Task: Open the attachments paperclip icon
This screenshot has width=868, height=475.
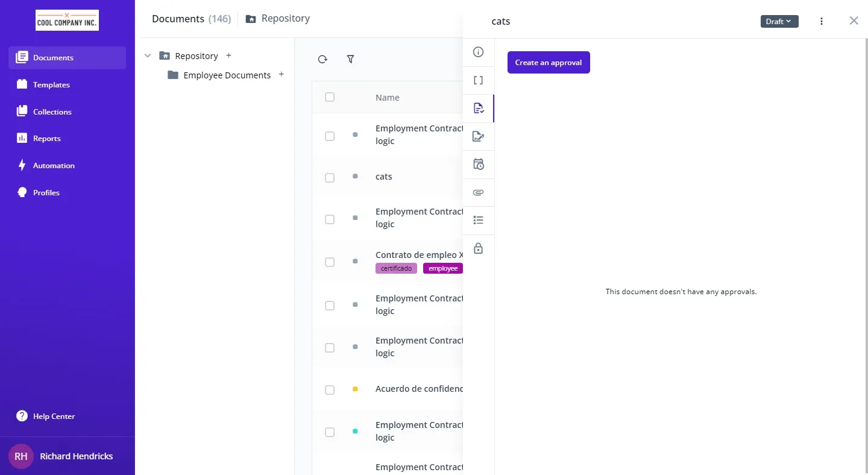Action: pyautogui.click(x=478, y=193)
